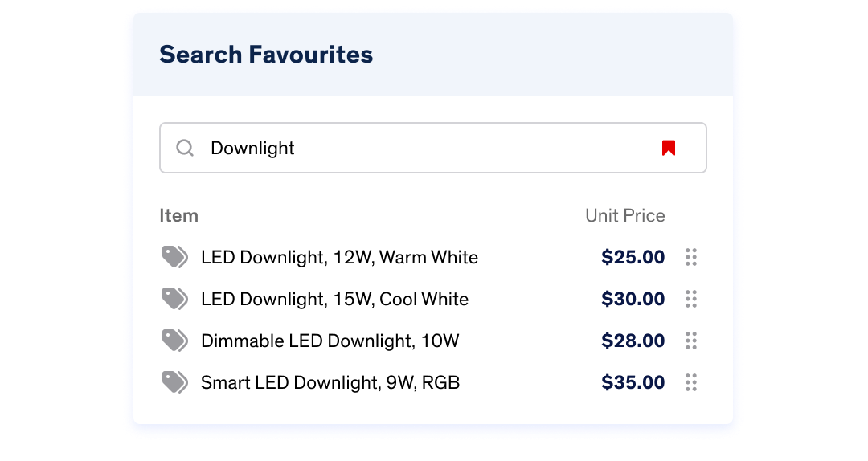Click the Item column header
This screenshot has width=868, height=461.
click(178, 216)
